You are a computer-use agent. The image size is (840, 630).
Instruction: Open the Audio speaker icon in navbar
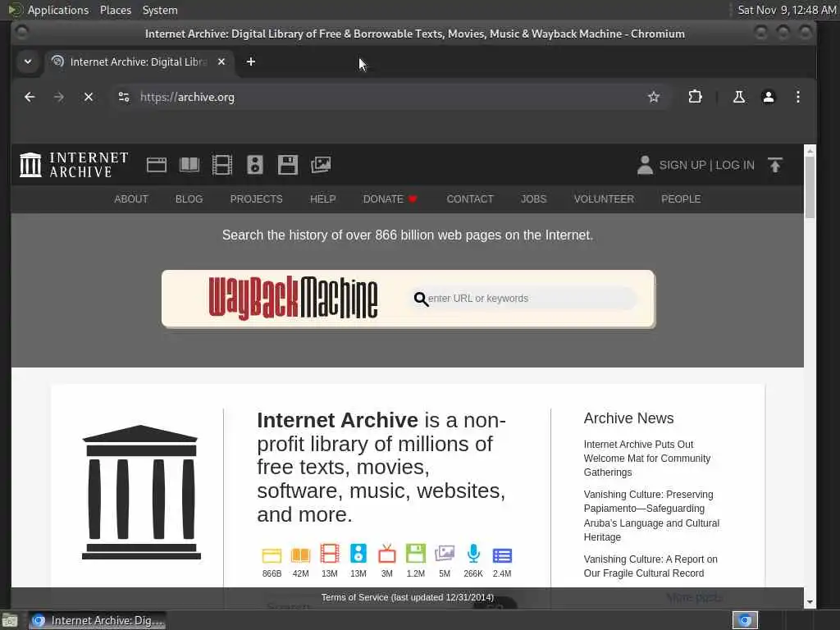coord(254,164)
